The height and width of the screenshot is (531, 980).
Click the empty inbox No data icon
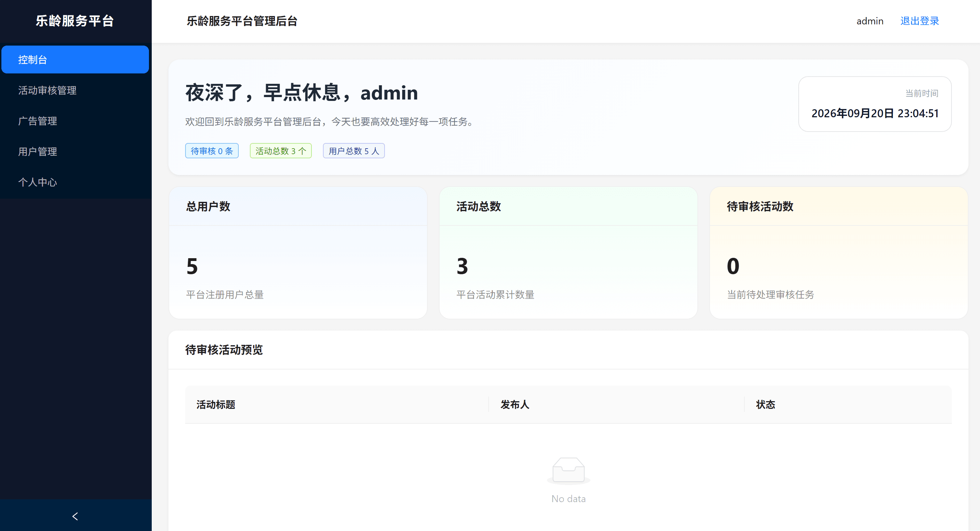click(x=568, y=471)
